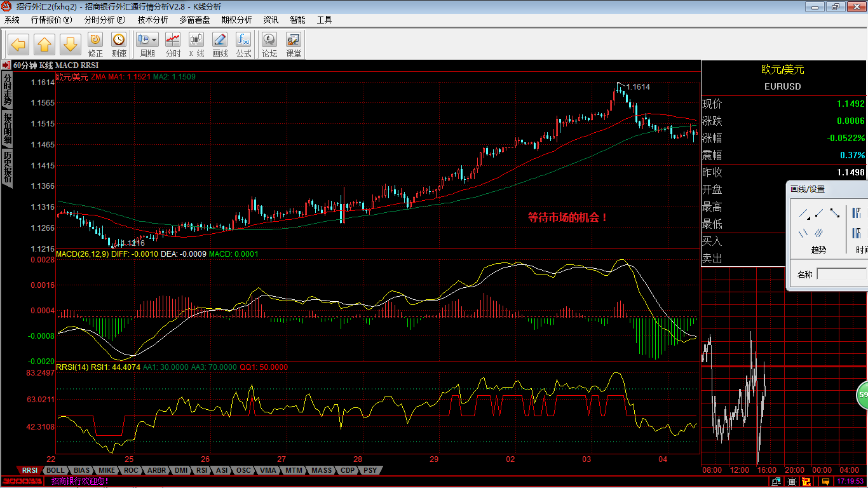
Task: Select the VMA indicator tab
Action: (268, 470)
